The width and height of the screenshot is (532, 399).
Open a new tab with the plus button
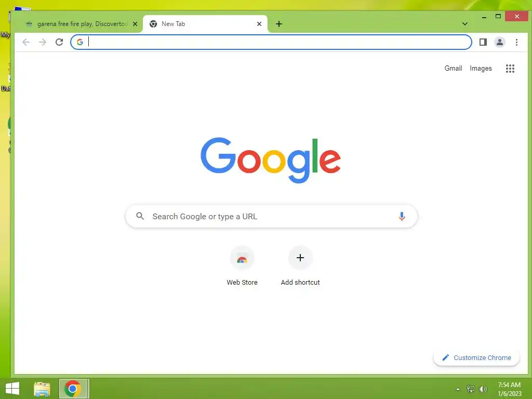point(279,24)
